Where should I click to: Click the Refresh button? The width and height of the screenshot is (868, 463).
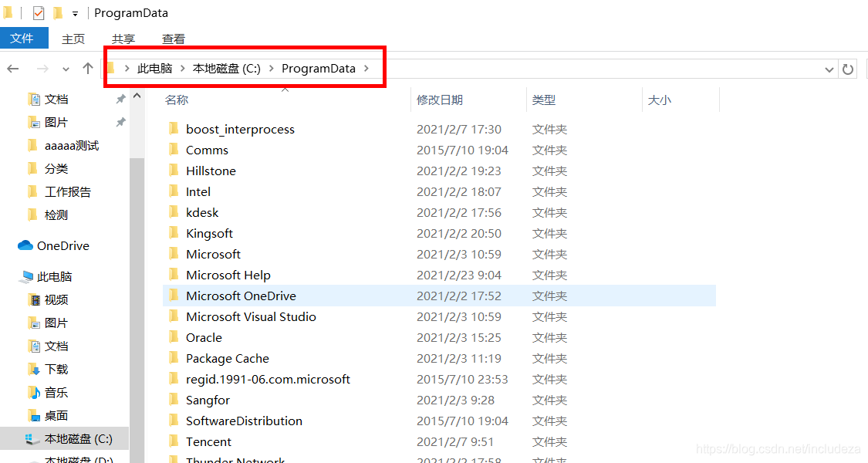(847, 69)
